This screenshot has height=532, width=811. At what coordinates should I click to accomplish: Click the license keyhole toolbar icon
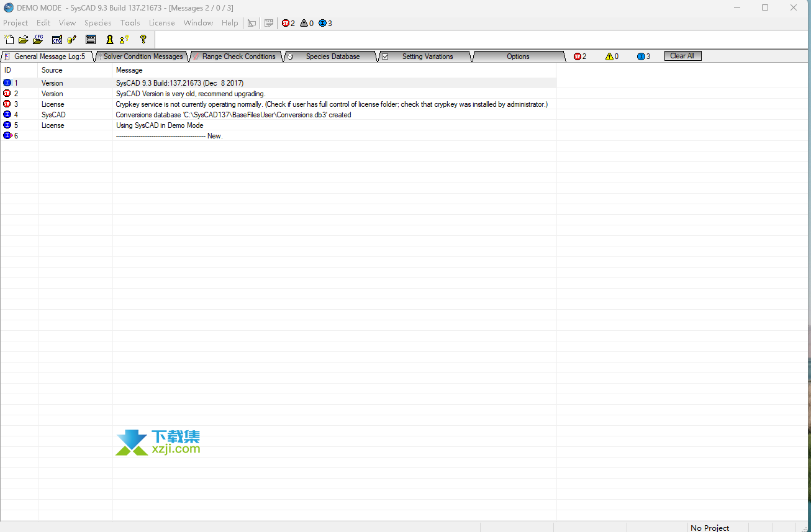pyautogui.click(x=110, y=39)
